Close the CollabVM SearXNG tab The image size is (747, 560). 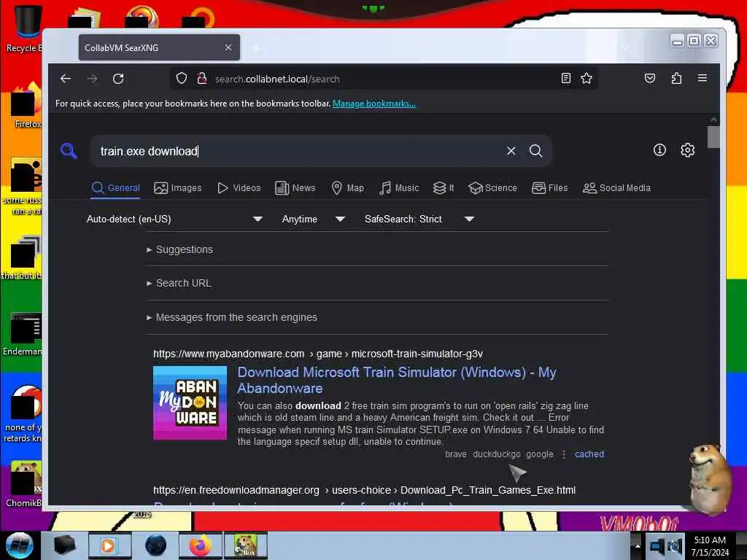click(228, 47)
